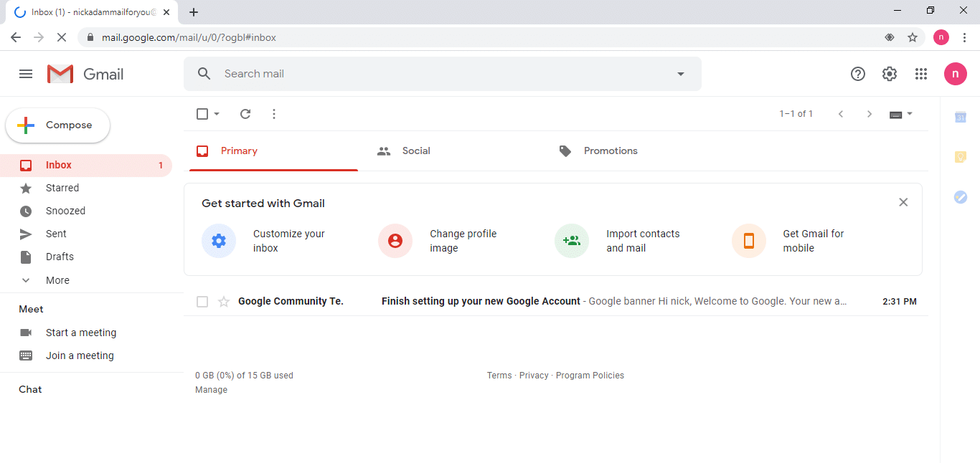Click the Compose button

pos(58,125)
